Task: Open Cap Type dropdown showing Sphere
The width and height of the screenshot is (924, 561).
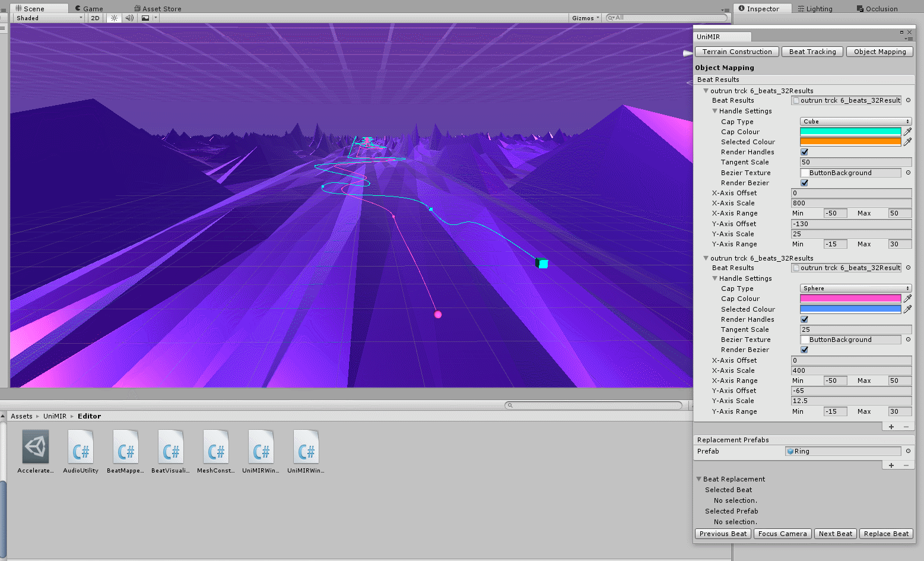Action: pos(856,289)
